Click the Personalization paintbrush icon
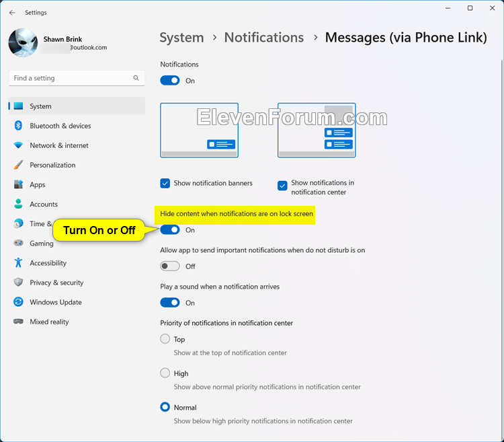The image size is (504, 442). click(x=18, y=165)
